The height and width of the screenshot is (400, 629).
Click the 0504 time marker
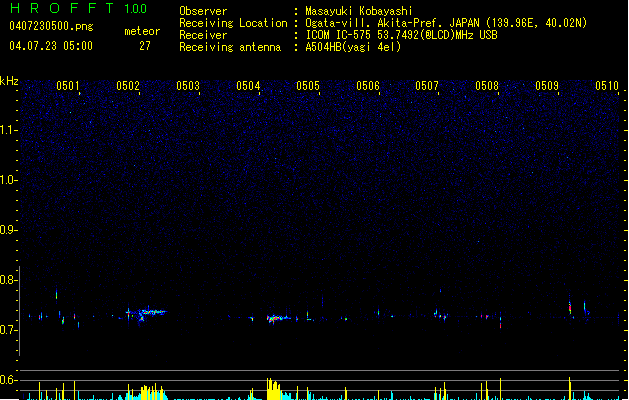pyautogui.click(x=248, y=86)
